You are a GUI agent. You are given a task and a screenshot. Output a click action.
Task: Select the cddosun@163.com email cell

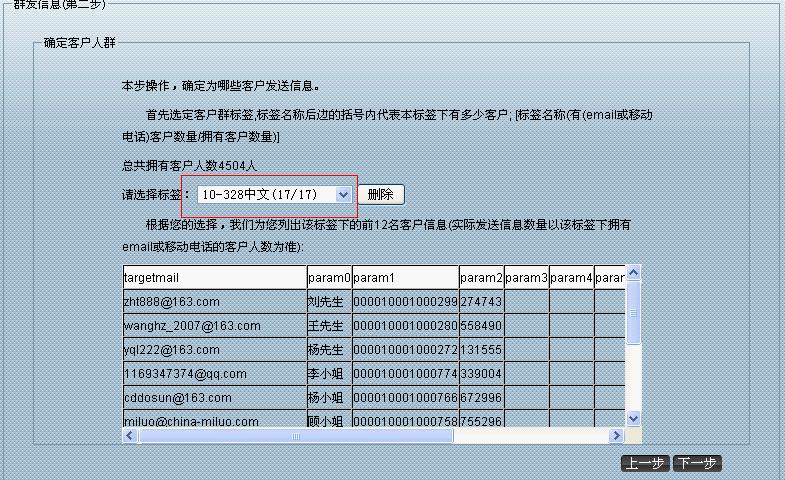(x=214, y=398)
